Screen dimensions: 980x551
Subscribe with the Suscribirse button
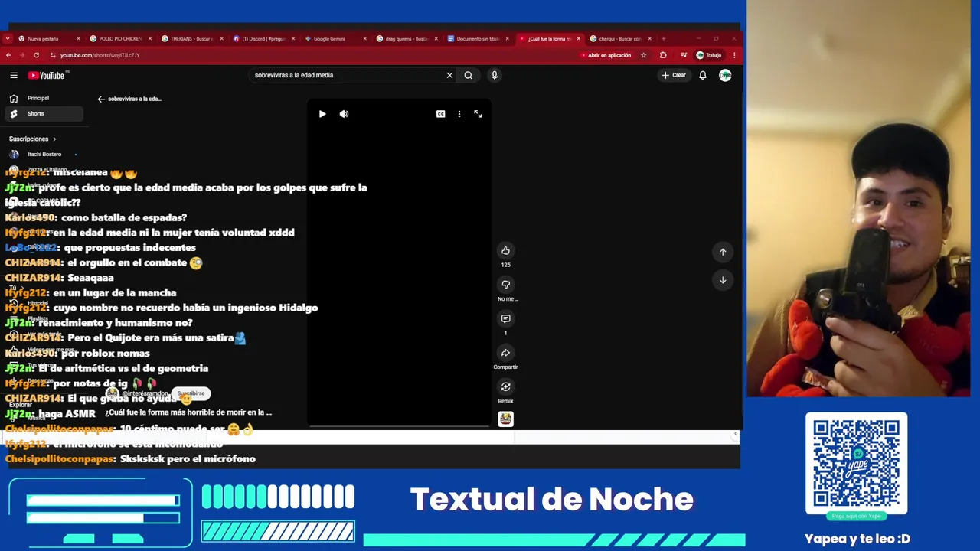[191, 393]
